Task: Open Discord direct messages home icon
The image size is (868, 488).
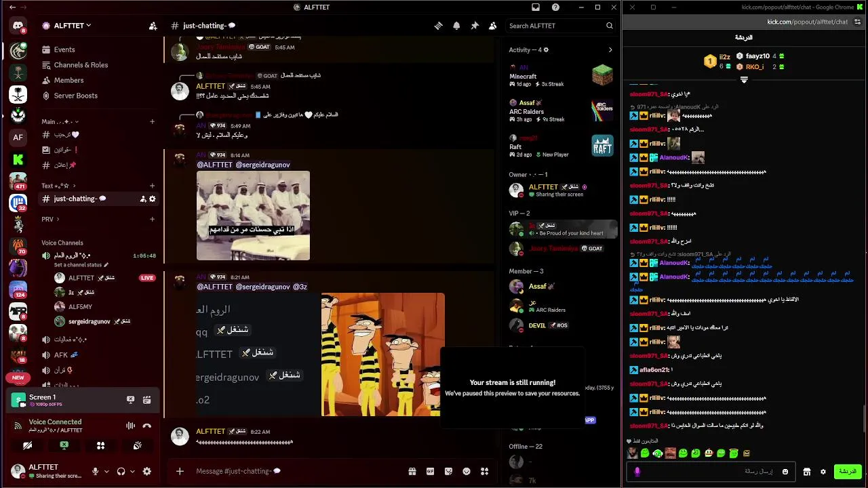Action: pyautogui.click(x=18, y=26)
